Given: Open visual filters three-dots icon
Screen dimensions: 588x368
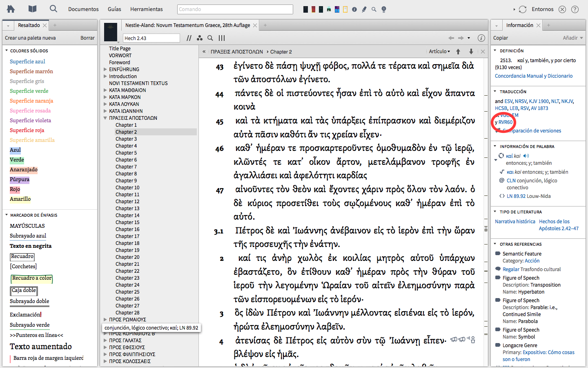Looking at the screenshot, I should pyautogui.click(x=199, y=38).
